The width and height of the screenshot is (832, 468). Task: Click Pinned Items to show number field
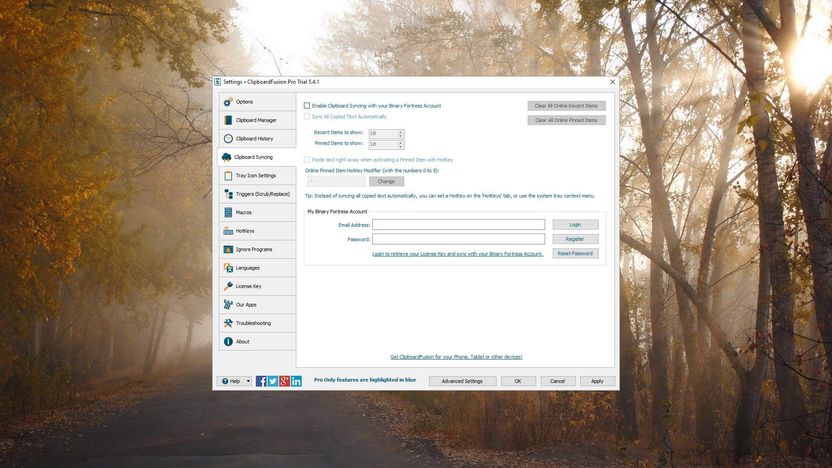click(383, 144)
